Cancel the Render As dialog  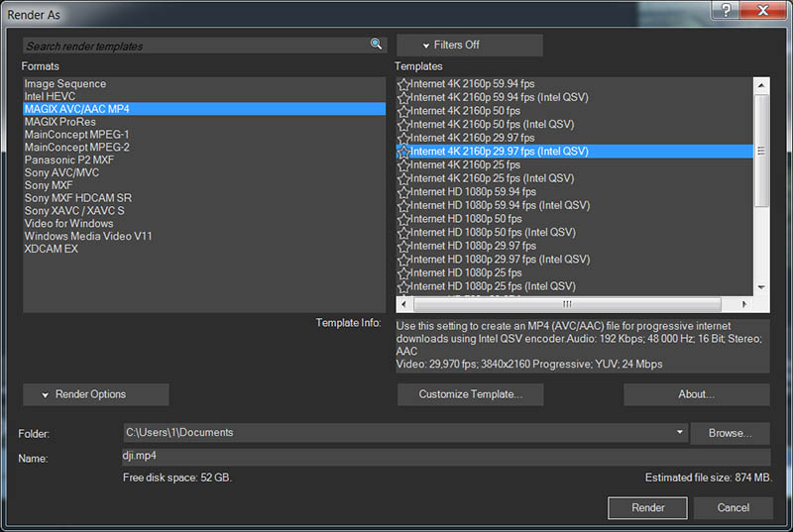pos(734,508)
